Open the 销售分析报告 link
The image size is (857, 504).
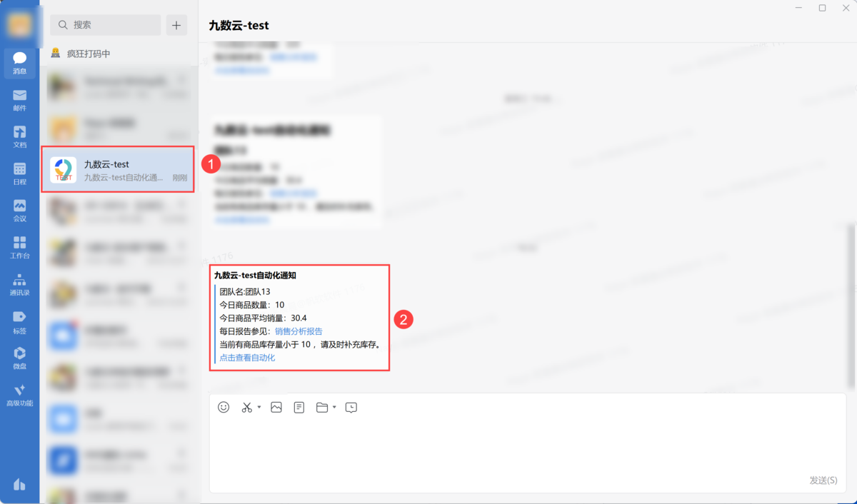[299, 331]
